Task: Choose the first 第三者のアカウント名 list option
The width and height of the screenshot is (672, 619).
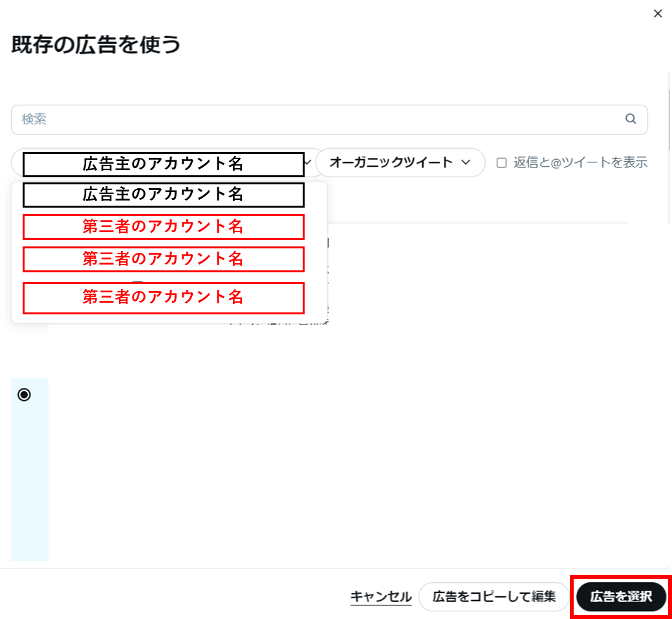Action: click(163, 226)
